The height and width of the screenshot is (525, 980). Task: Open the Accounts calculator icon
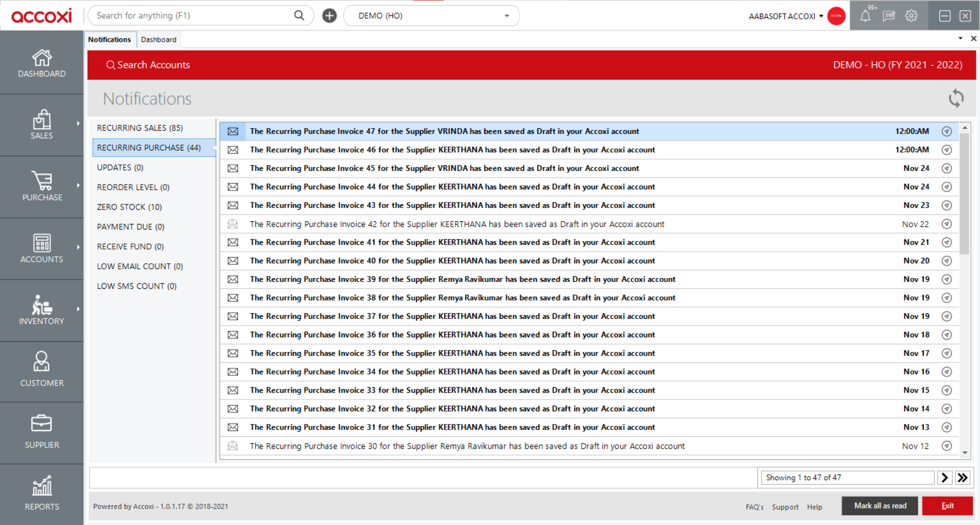42,243
